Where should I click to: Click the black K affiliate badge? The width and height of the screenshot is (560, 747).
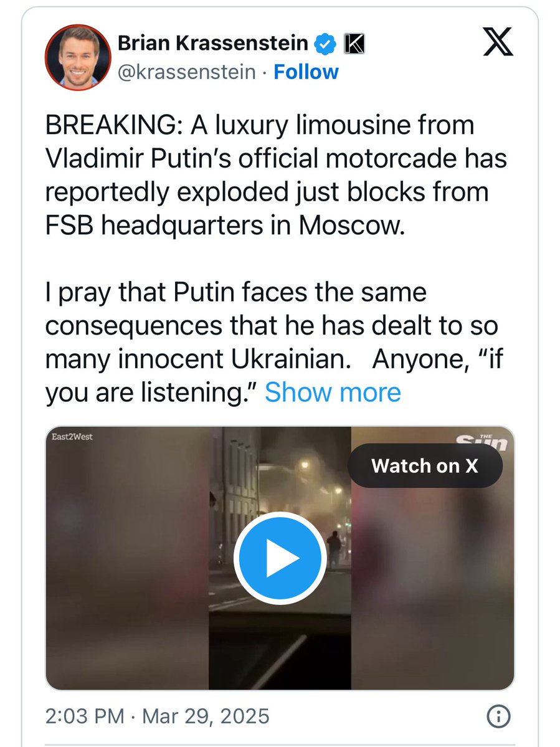354,44
